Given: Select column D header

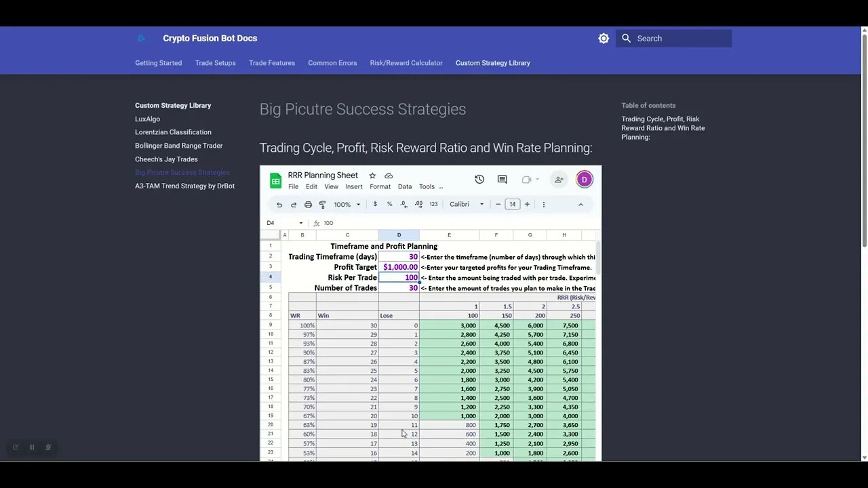Looking at the screenshot, I should pyautogui.click(x=399, y=235).
